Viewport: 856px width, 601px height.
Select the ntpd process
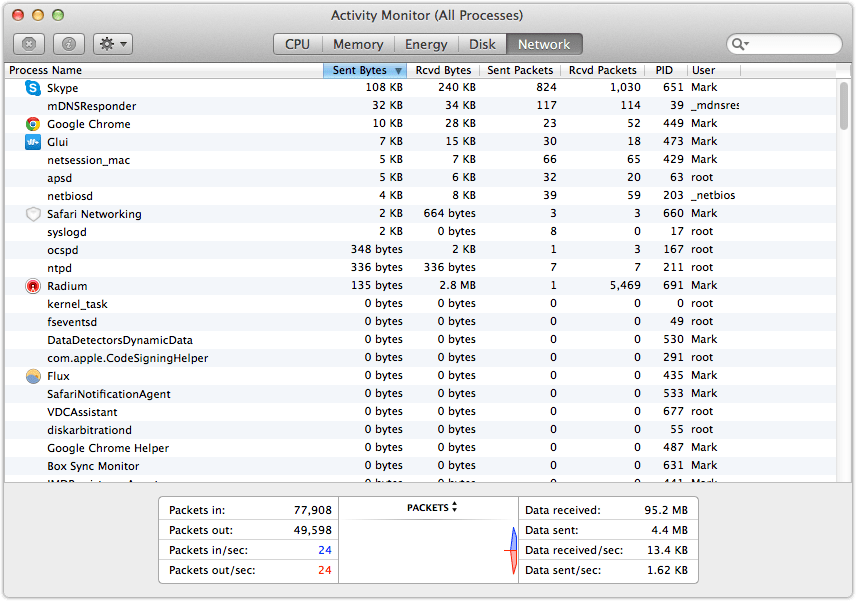(x=420, y=268)
